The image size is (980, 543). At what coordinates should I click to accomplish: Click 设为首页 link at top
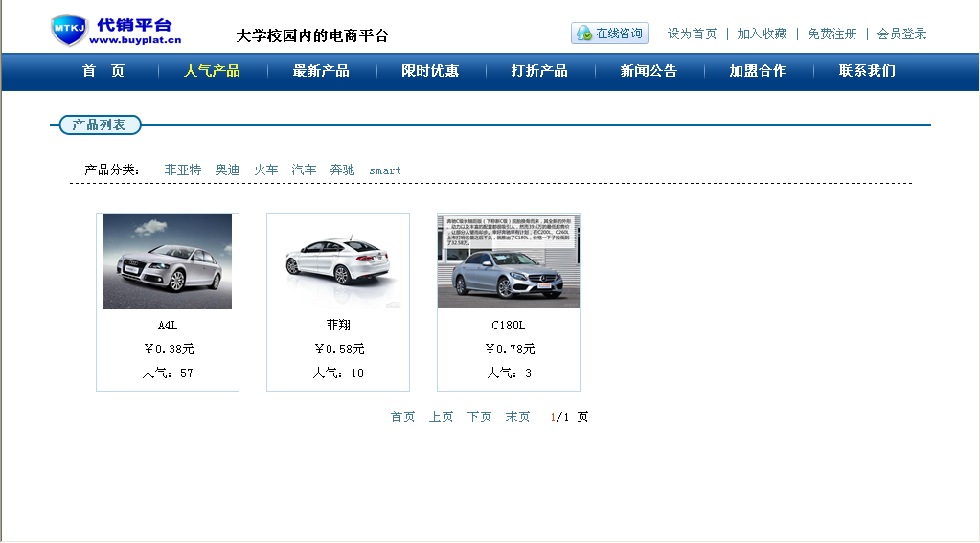click(x=692, y=34)
